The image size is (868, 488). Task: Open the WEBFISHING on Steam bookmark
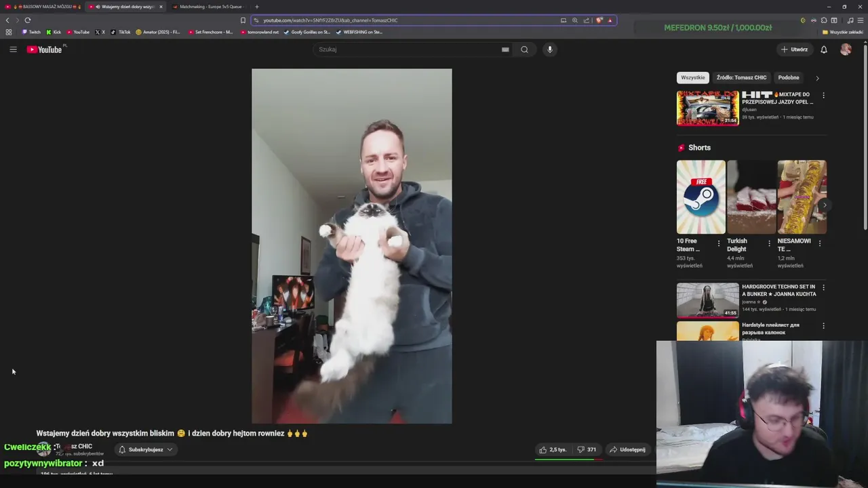click(x=359, y=32)
